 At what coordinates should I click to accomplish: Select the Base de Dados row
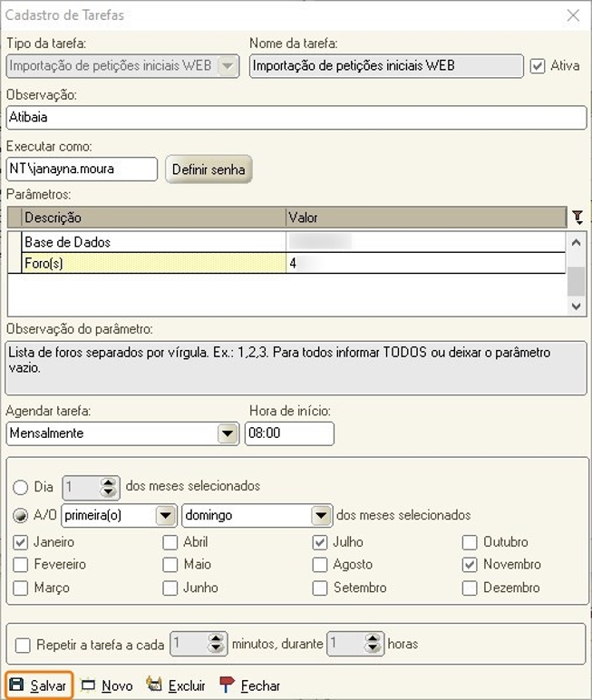(286, 242)
